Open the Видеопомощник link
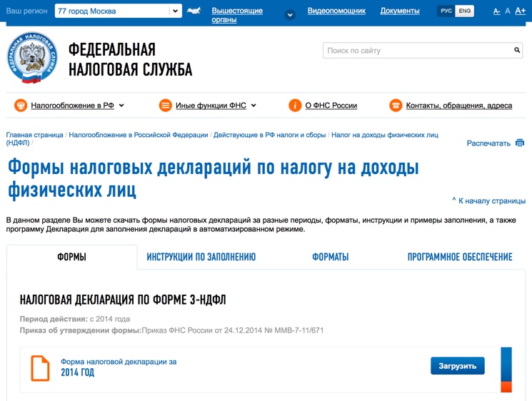 pos(336,11)
